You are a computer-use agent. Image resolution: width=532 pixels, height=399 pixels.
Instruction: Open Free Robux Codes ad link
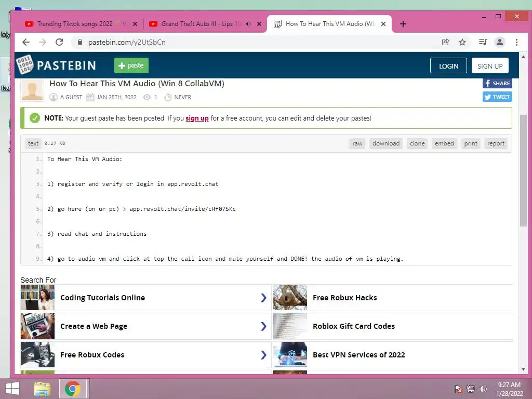(x=92, y=354)
